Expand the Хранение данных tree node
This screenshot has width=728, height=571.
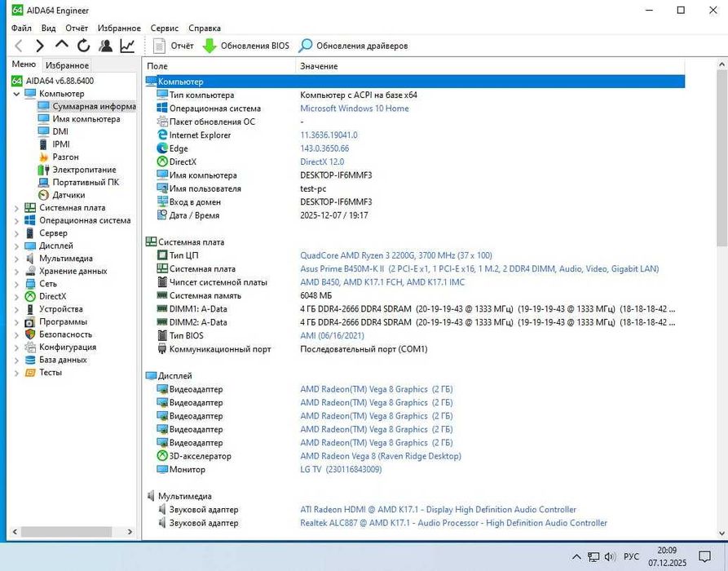point(16,272)
